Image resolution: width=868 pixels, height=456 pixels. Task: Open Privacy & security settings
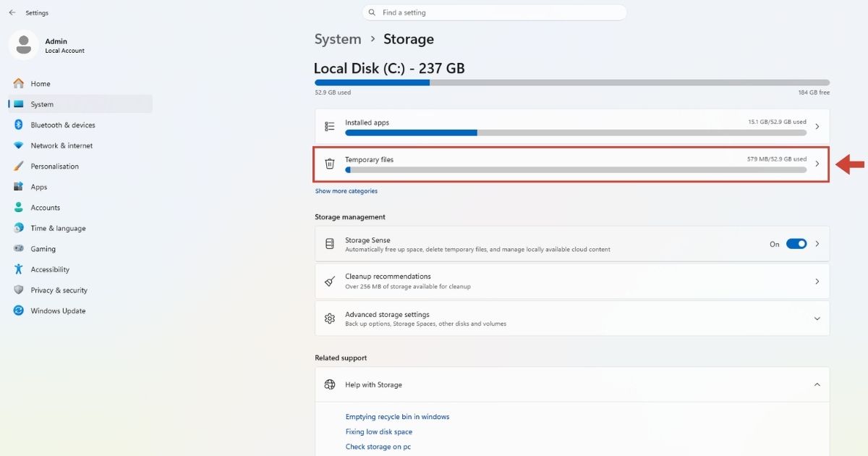coord(80,290)
